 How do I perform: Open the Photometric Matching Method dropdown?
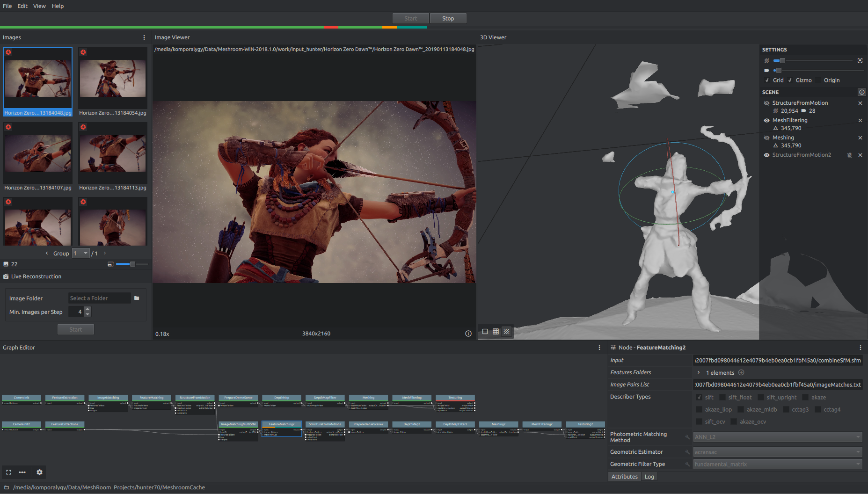tap(778, 437)
